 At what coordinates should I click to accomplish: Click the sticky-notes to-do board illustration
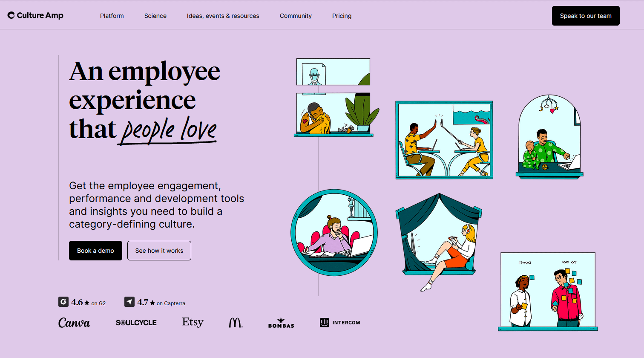point(548,292)
